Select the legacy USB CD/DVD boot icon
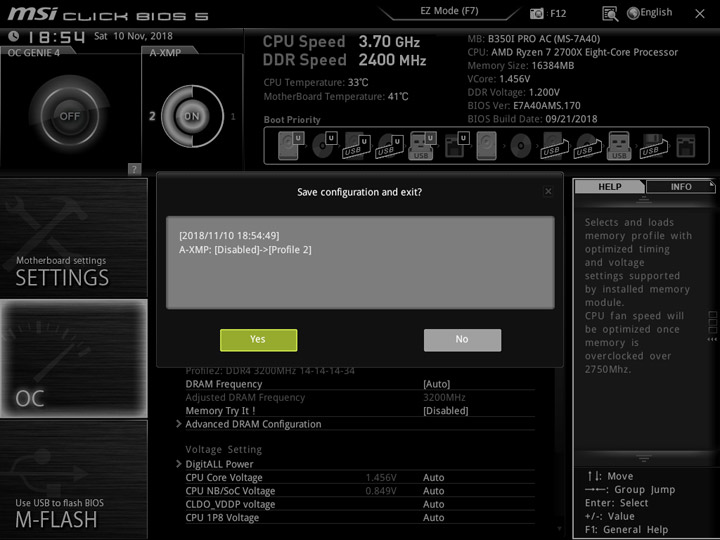720x540 pixels. coord(587,146)
